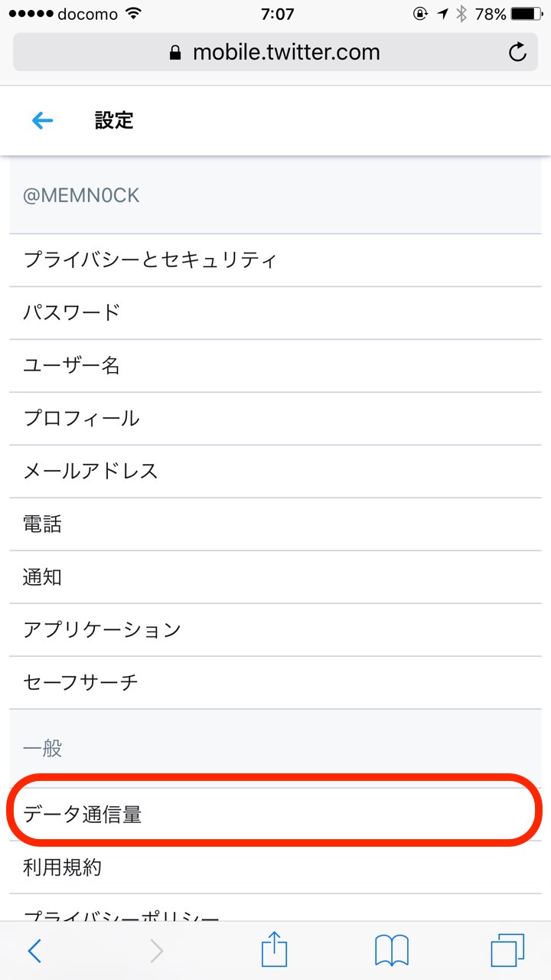This screenshot has height=980, width=551.
Task: Open the パスワード setting
Action: (x=72, y=312)
